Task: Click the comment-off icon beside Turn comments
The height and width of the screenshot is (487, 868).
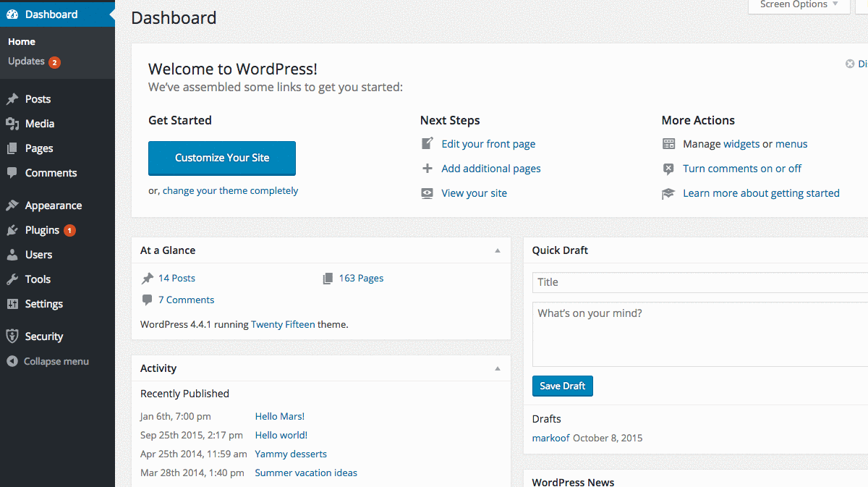Action: 669,169
